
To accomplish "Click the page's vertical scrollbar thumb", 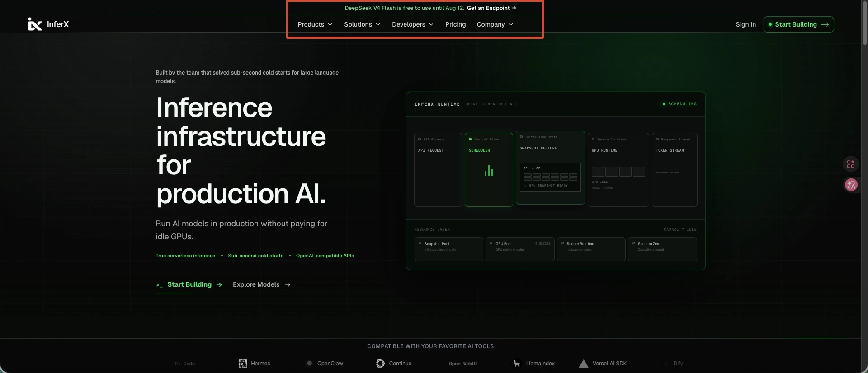I will tap(864, 23).
